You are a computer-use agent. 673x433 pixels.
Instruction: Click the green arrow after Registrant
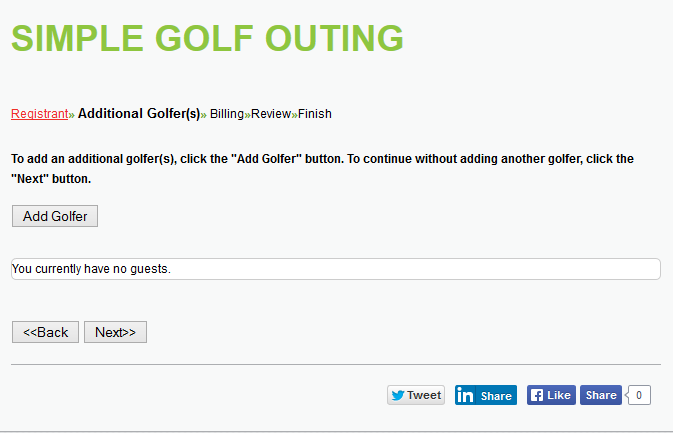(72, 115)
